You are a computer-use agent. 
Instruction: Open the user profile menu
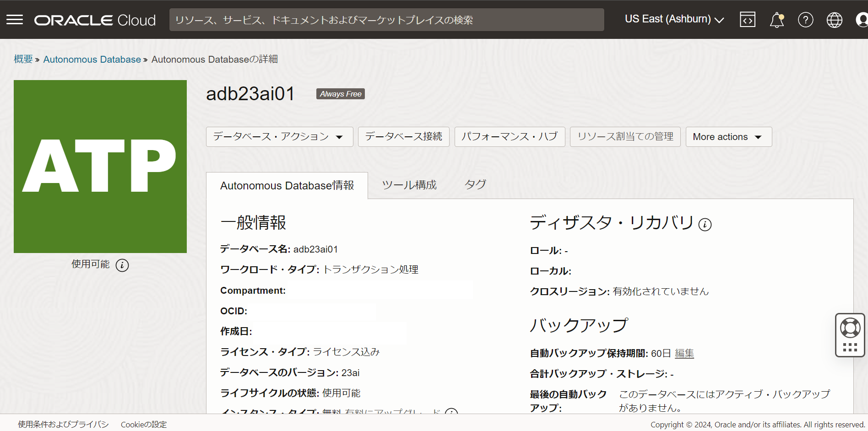click(x=862, y=19)
